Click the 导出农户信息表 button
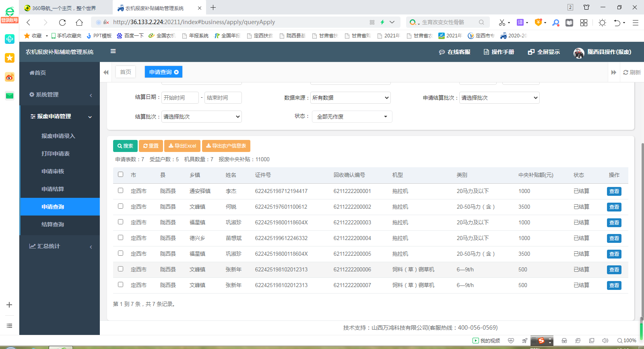This screenshot has width=644, height=349. [226, 146]
